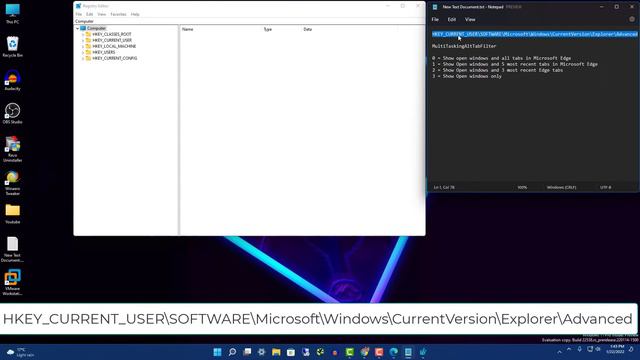Screen dimensions: 640x360
Task: Select HKEY_CURRENT_USER in the tree
Action: tap(112, 40)
